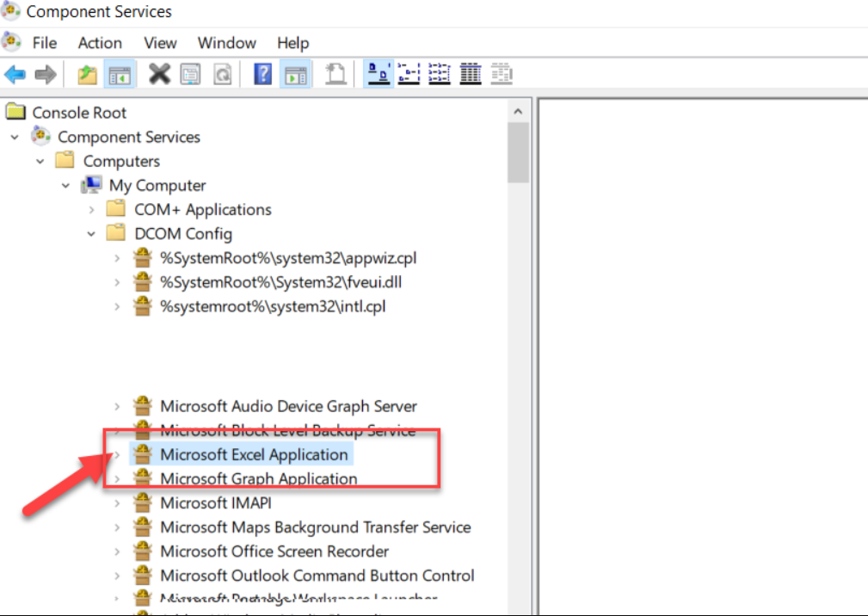Collapse the DCOM Config node
Image resolution: width=868 pixels, height=616 pixels.
(x=91, y=234)
